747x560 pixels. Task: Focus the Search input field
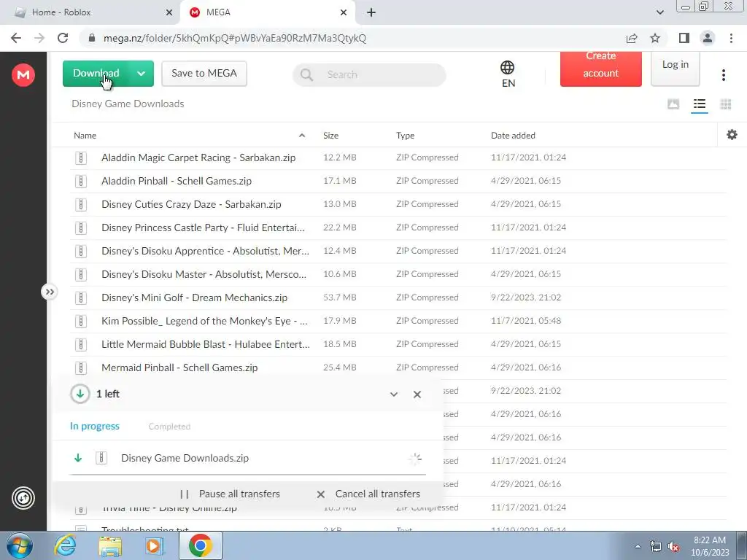(369, 75)
